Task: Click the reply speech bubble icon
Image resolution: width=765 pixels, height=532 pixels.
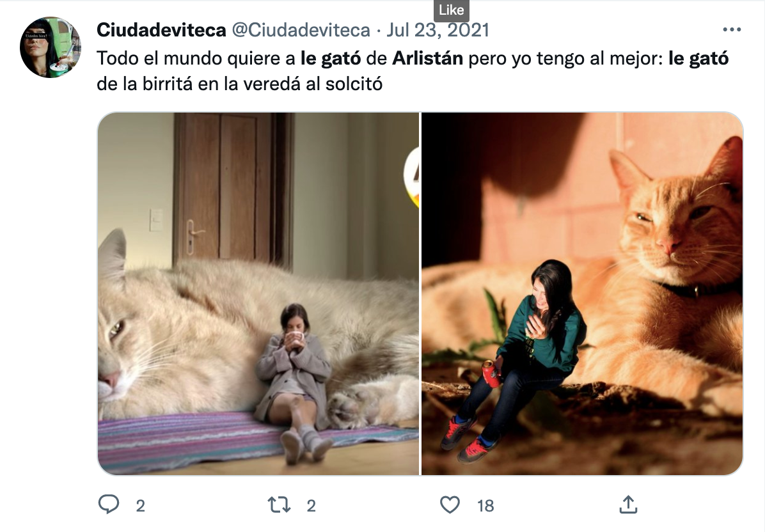Action: point(109,505)
